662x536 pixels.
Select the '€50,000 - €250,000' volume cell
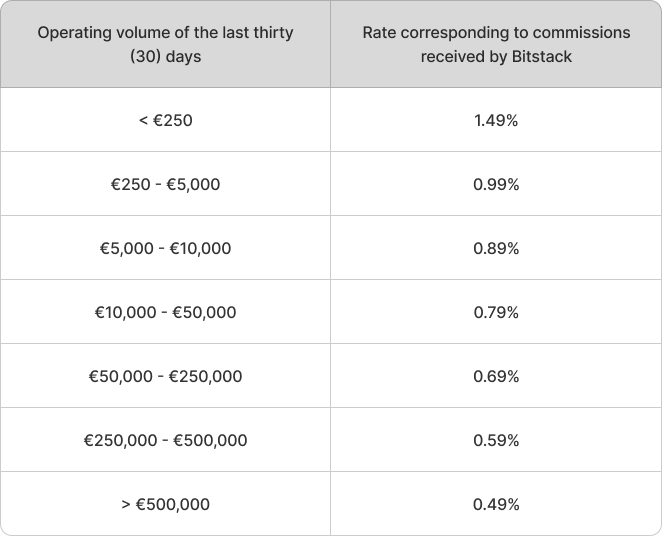166,376
